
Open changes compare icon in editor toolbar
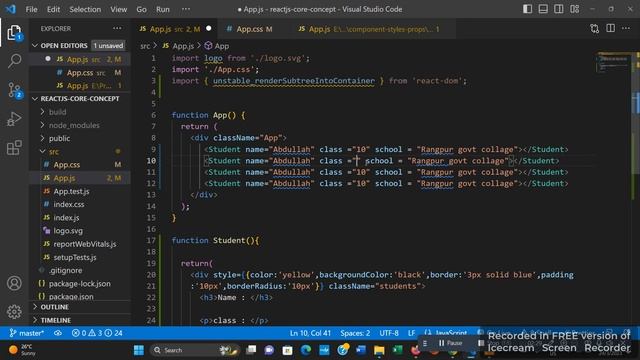click(x=595, y=29)
